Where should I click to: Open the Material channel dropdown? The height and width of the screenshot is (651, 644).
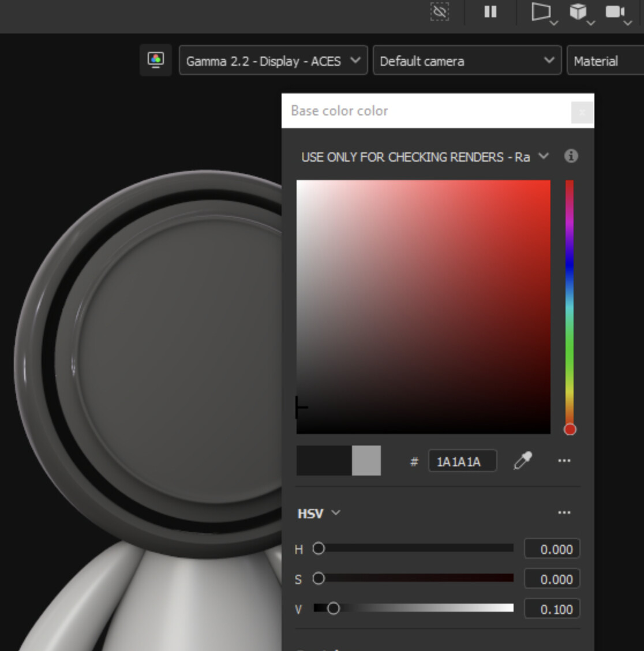pyautogui.click(x=605, y=61)
